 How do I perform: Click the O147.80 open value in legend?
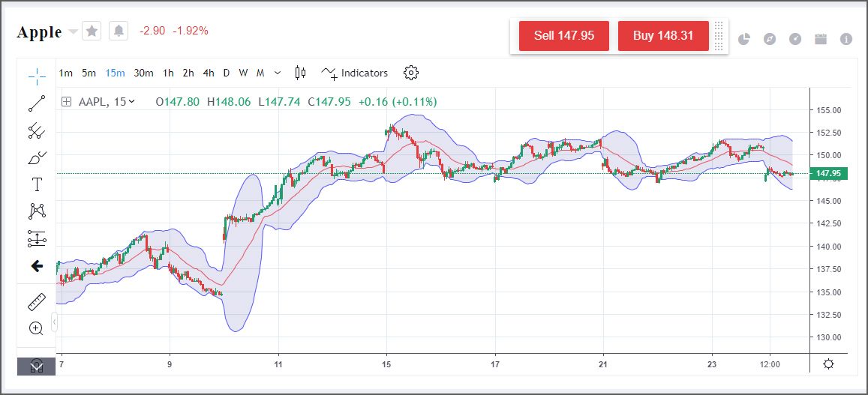coord(178,102)
